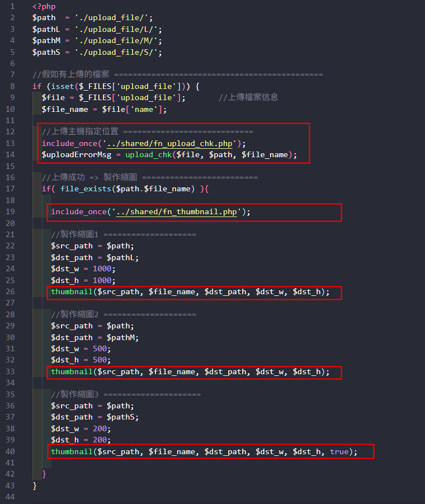Click the '假如有上傳的檔案' comment heading

click(73, 75)
